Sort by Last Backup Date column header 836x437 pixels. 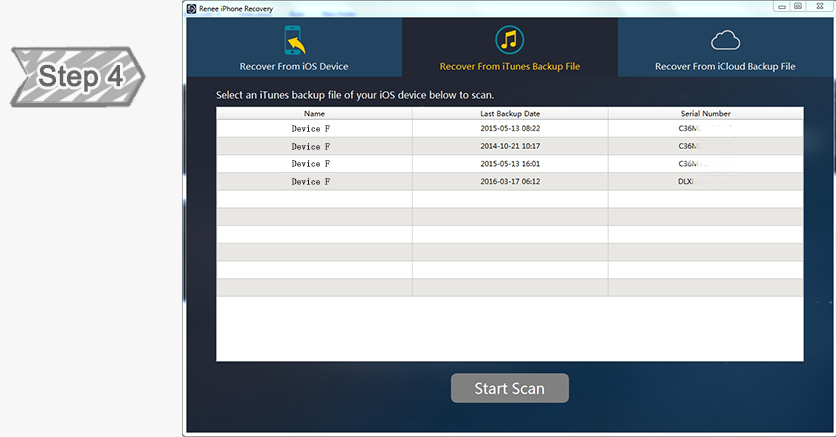509,114
